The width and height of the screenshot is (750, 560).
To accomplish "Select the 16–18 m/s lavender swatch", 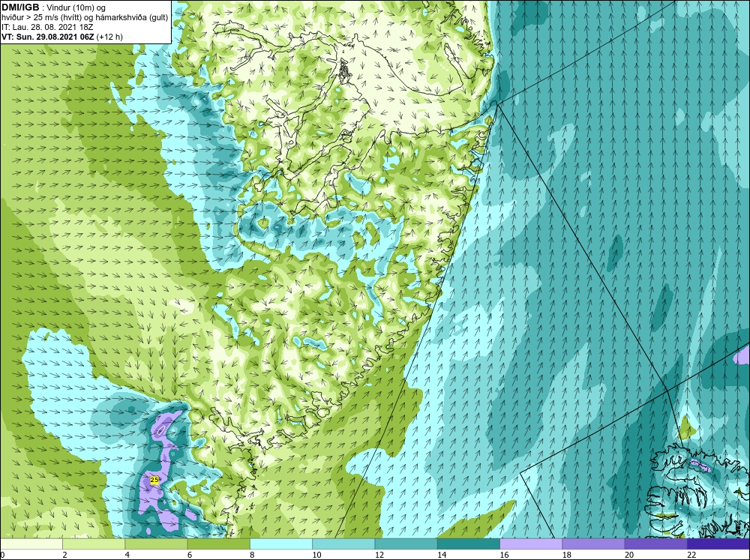I will 531,544.
